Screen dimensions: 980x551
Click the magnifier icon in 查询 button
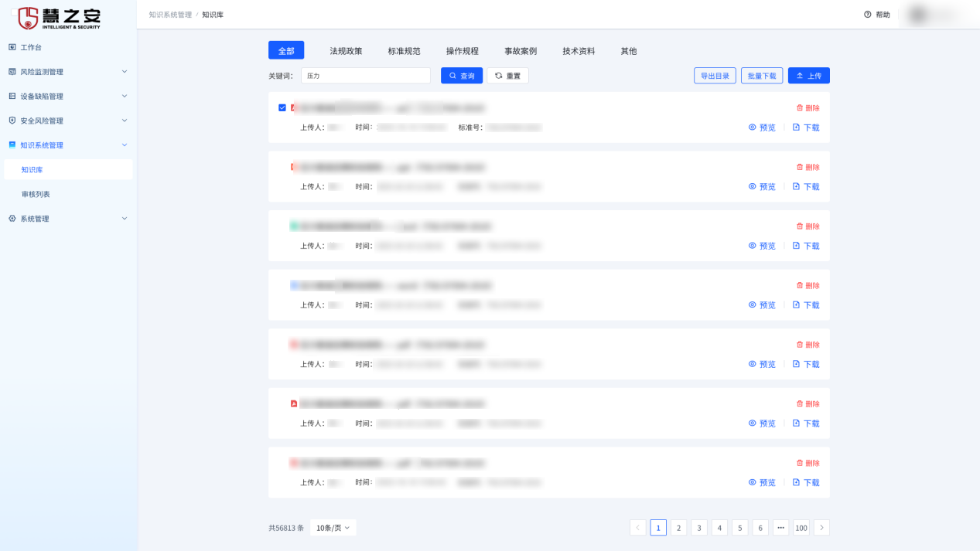tap(453, 76)
